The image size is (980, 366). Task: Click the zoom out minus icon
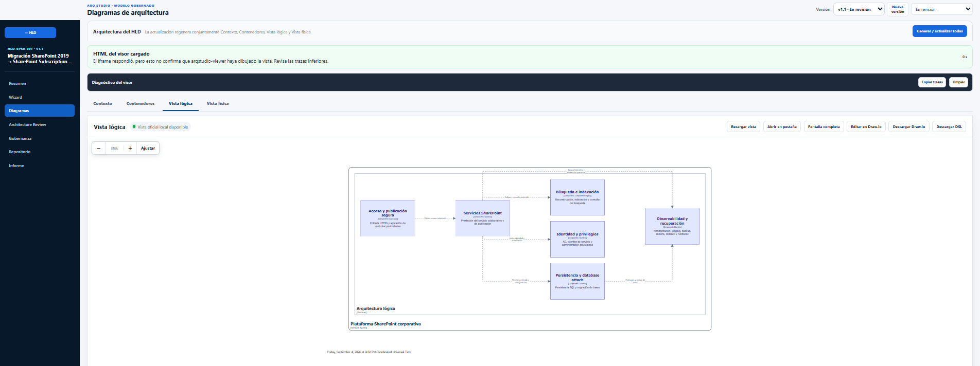(x=99, y=148)
